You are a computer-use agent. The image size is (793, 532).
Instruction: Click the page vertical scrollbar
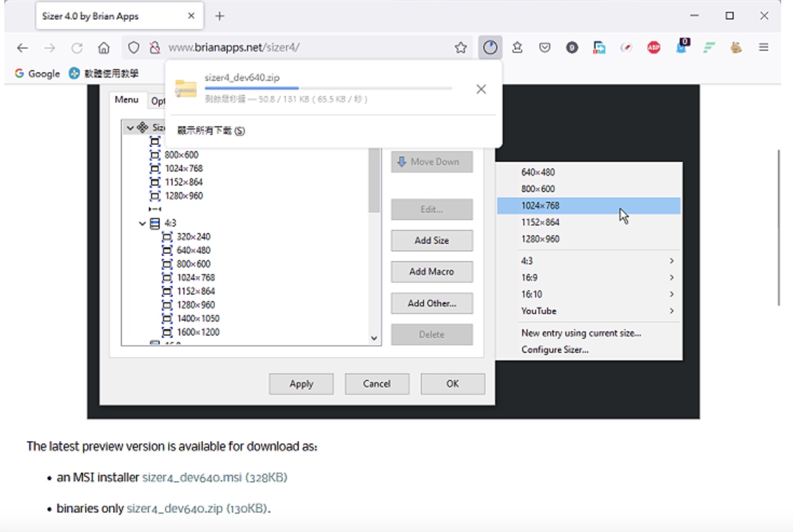click(778, 228)
